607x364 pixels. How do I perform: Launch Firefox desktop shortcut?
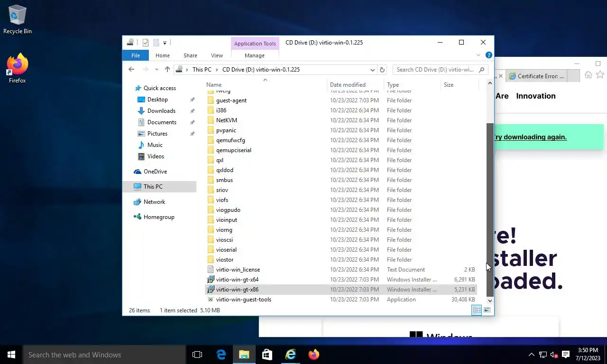coord(18,69)
